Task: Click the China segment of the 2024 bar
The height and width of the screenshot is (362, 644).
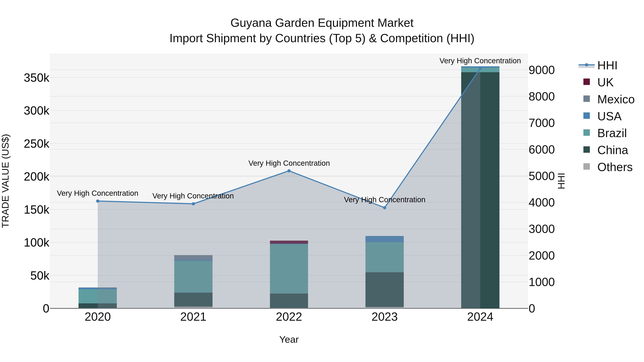Action: (x=480, y=190)
